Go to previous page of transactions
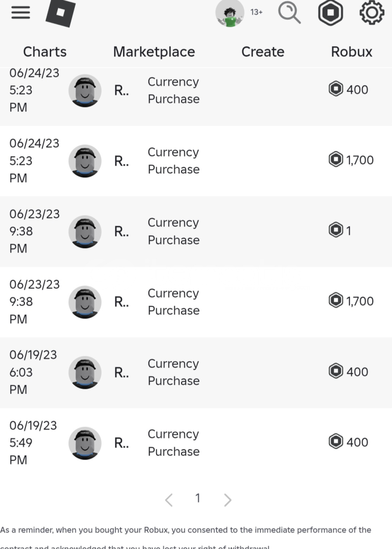Screen dimensions: 392x549 point(169,500)
